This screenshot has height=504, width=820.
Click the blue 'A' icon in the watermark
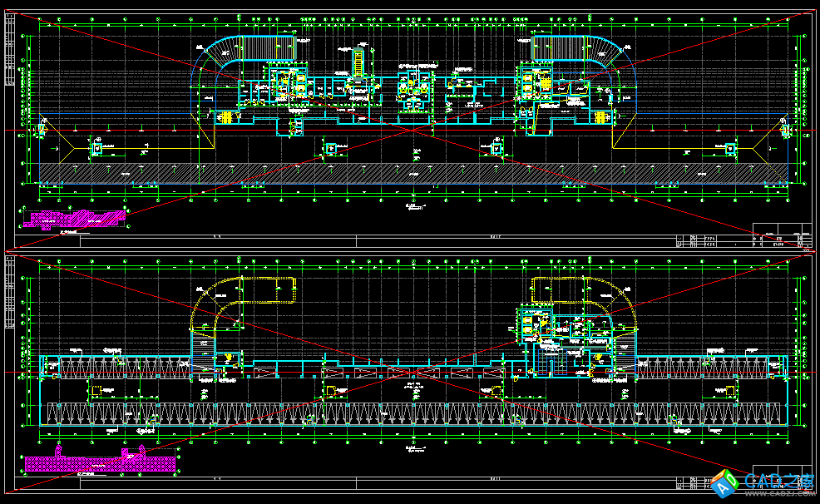722,483
